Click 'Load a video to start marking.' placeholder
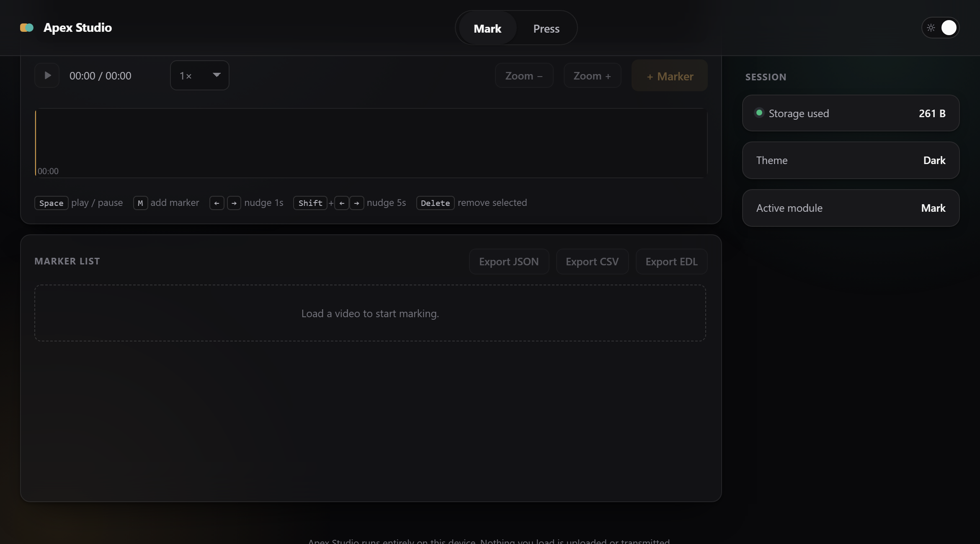This screenshot has width=980, height=544. 370,313
